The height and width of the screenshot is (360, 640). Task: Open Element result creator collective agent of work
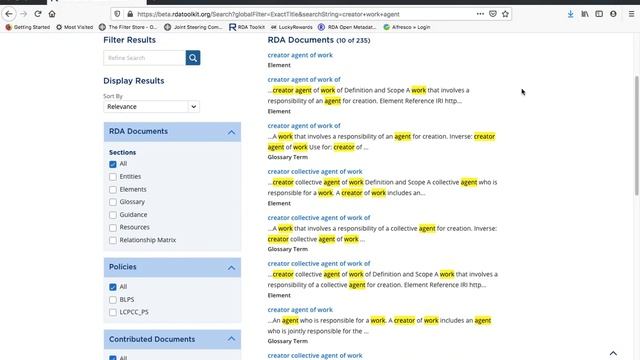click(x=315, y=171)
